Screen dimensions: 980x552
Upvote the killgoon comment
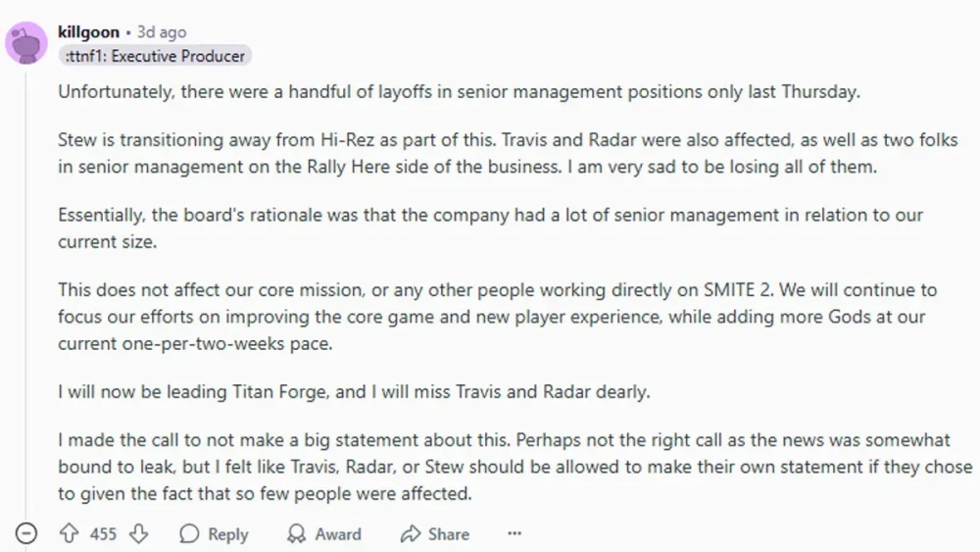pyautogui.click(x=69, y=534)
